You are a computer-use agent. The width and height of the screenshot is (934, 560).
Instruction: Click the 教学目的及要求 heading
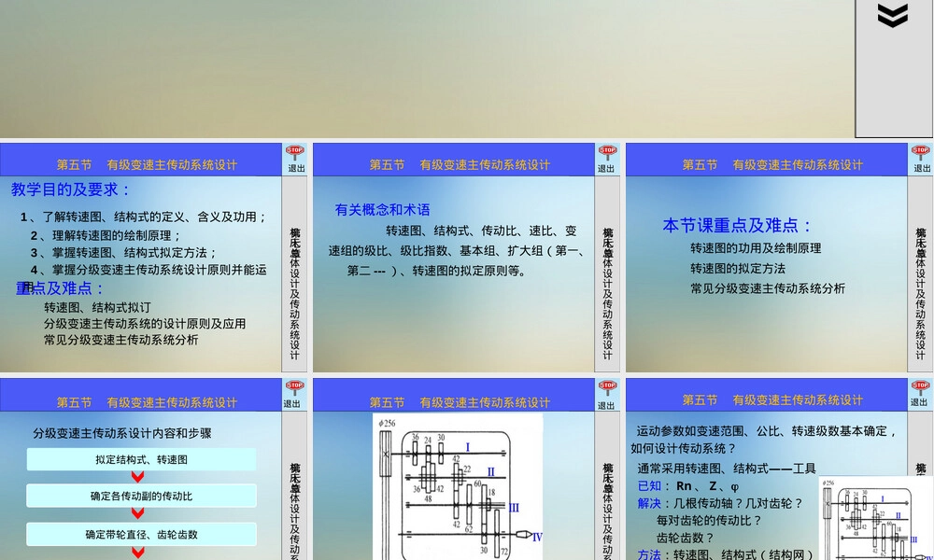click(x=70, y=189)
